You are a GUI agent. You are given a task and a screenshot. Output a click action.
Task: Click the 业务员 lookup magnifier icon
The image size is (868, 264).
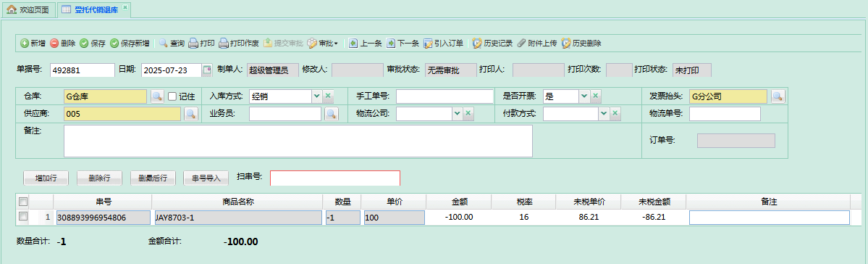tap(331, 115)
